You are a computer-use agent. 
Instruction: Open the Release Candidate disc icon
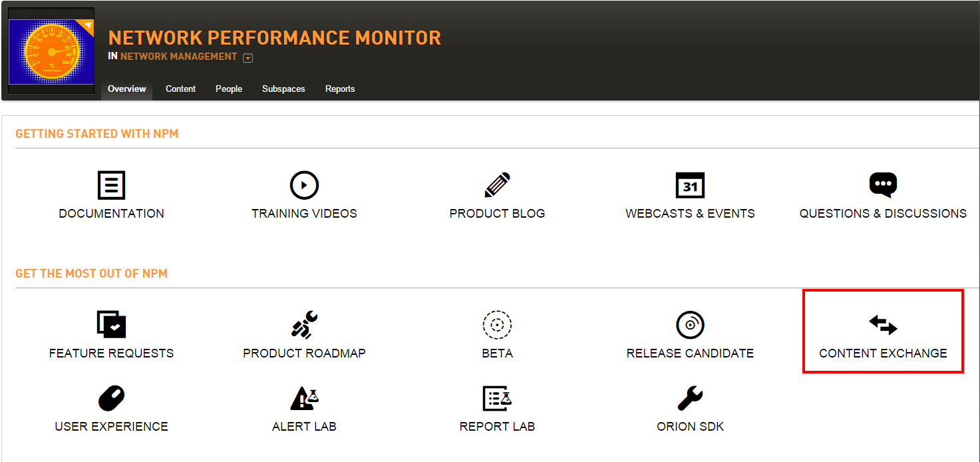tap(690, 325)
